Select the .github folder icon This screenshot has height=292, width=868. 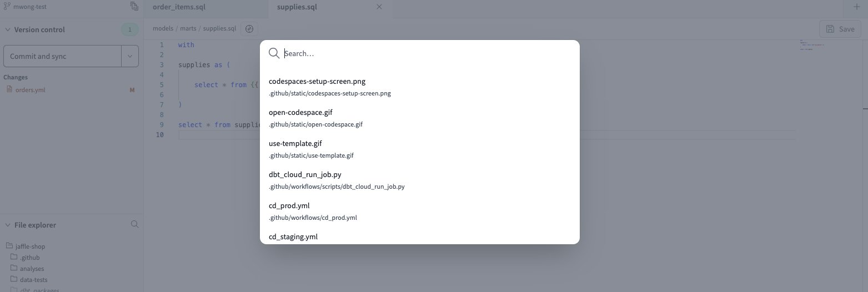(14, 258)
